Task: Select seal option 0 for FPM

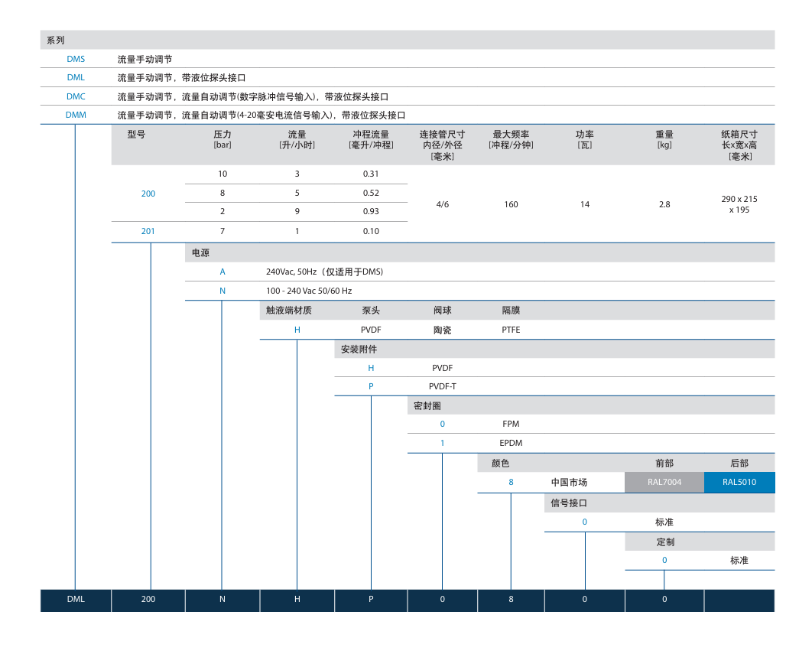Action: (x=442, y=424)
